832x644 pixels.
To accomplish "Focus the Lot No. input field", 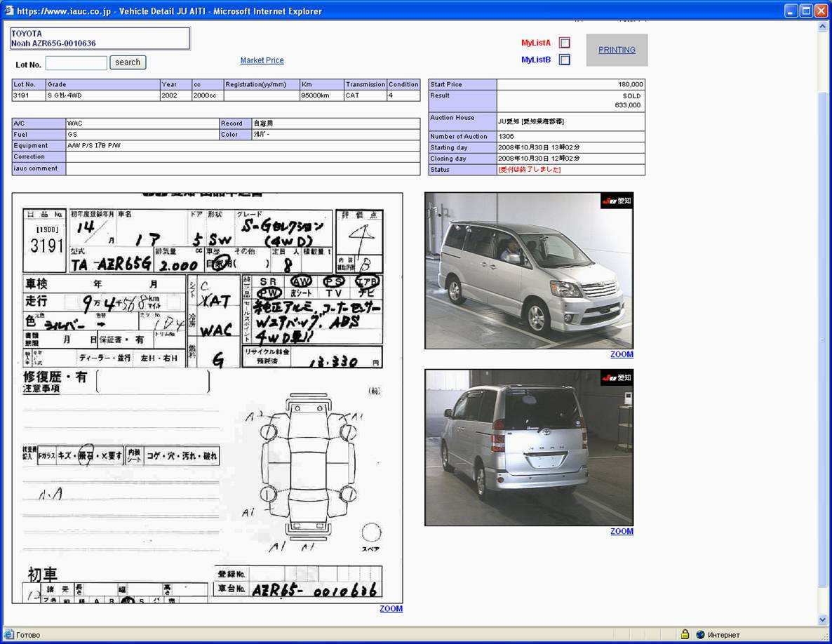I will click(76, 63).
